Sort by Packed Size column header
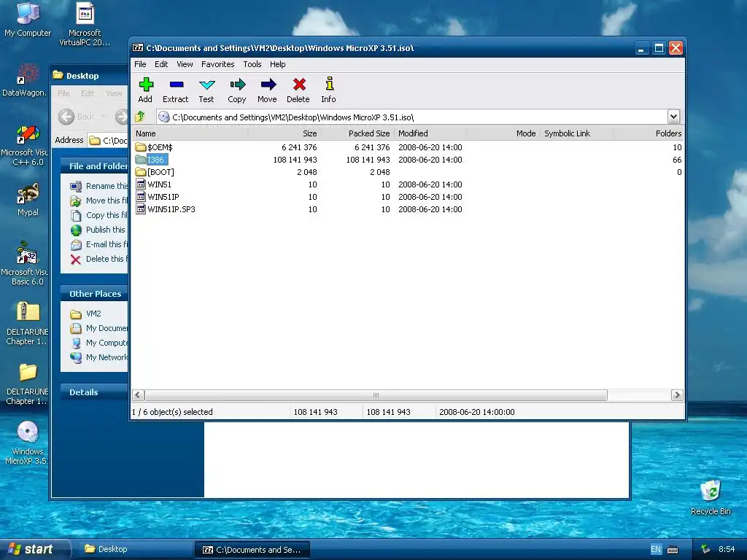Image resolution: width=747 pixels, height=560 pixels. pyautogui.click(x=357, y=133)
